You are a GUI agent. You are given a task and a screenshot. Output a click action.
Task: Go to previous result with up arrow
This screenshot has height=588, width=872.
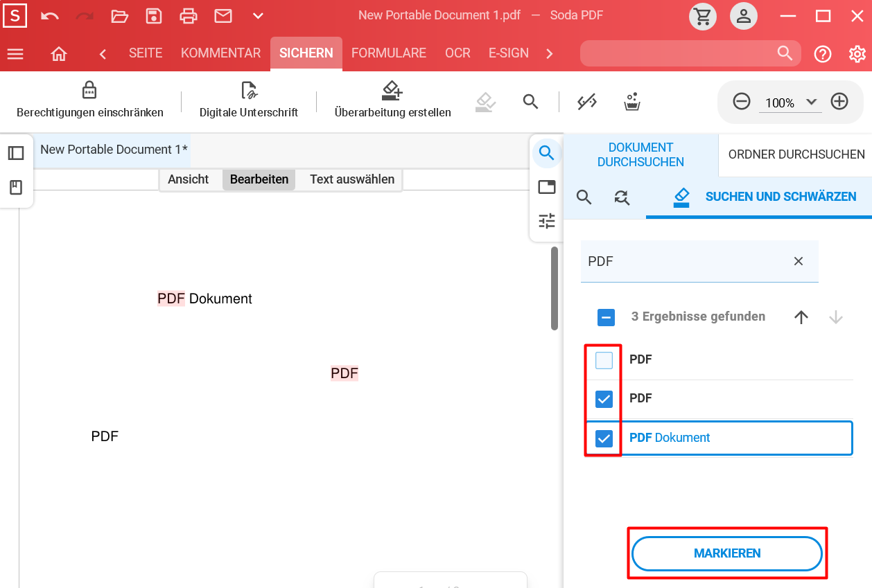point(801,317)
